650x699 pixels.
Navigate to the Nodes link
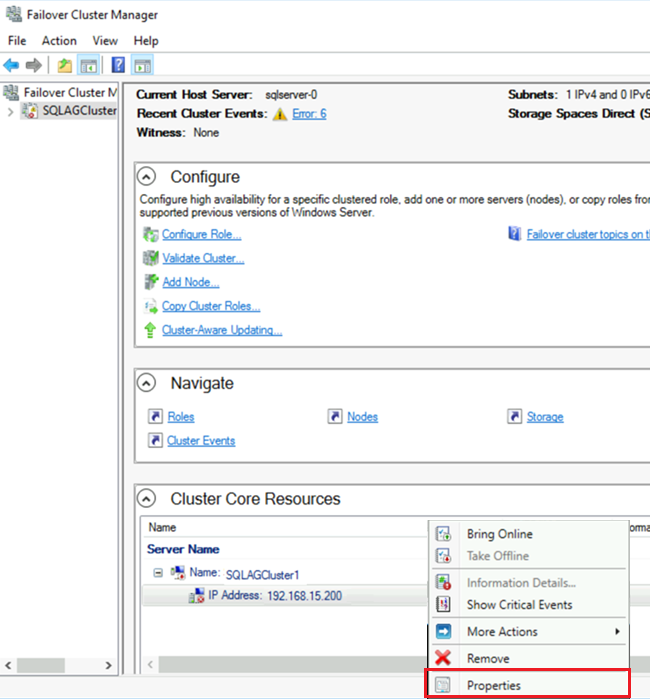click(x=362, y=417)
